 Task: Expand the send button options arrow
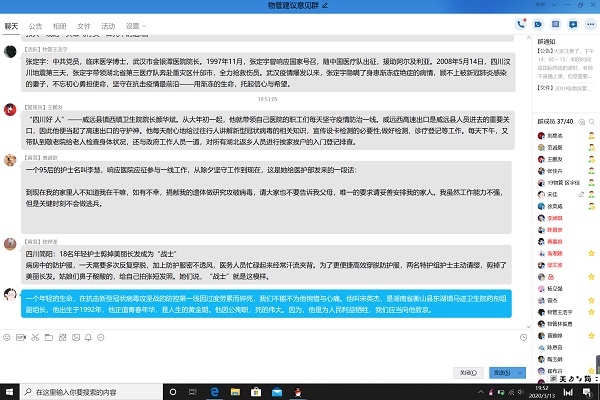click(x=520, y=372)
